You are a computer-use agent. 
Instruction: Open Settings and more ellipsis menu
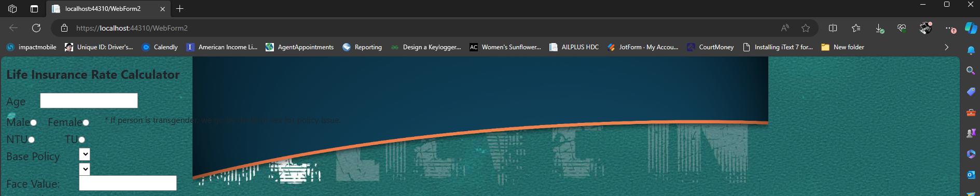click(x=950, y=29)
